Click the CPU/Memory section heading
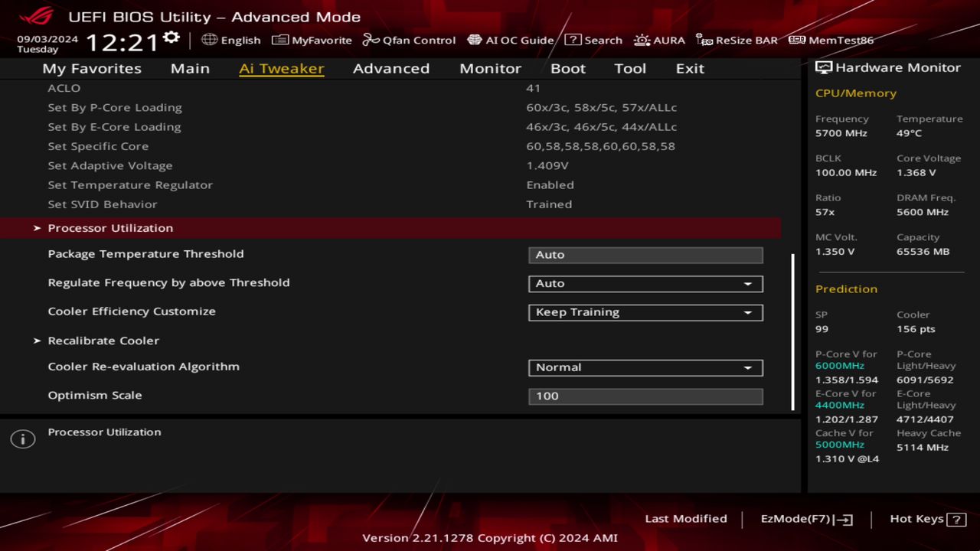Screen dimensions: 980x551 coord(856,93)
